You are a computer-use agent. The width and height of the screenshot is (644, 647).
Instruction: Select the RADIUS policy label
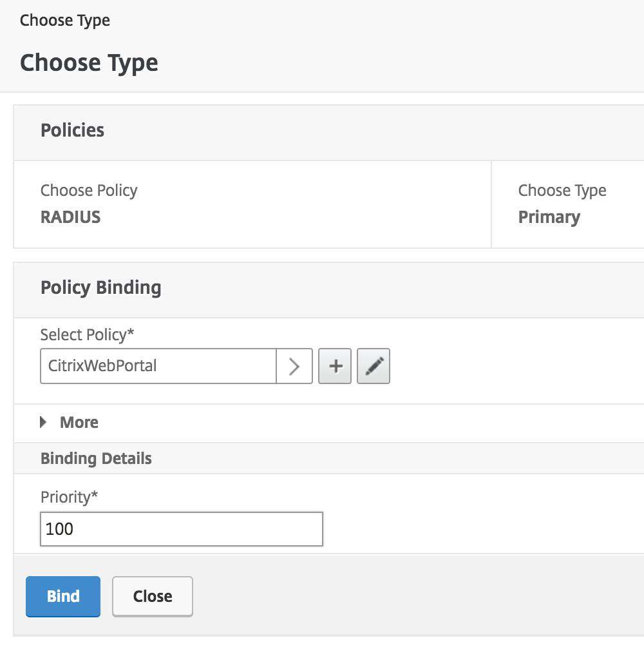70,217
